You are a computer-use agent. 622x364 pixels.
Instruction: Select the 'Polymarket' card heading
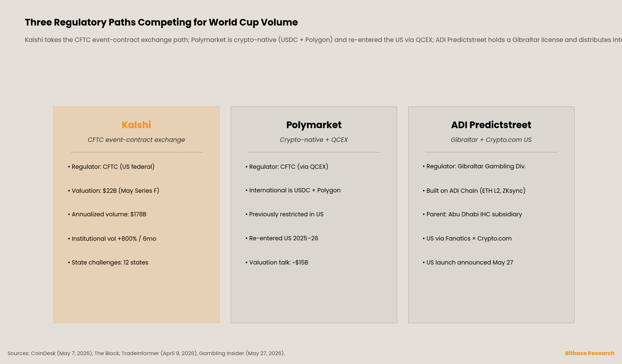314,125
